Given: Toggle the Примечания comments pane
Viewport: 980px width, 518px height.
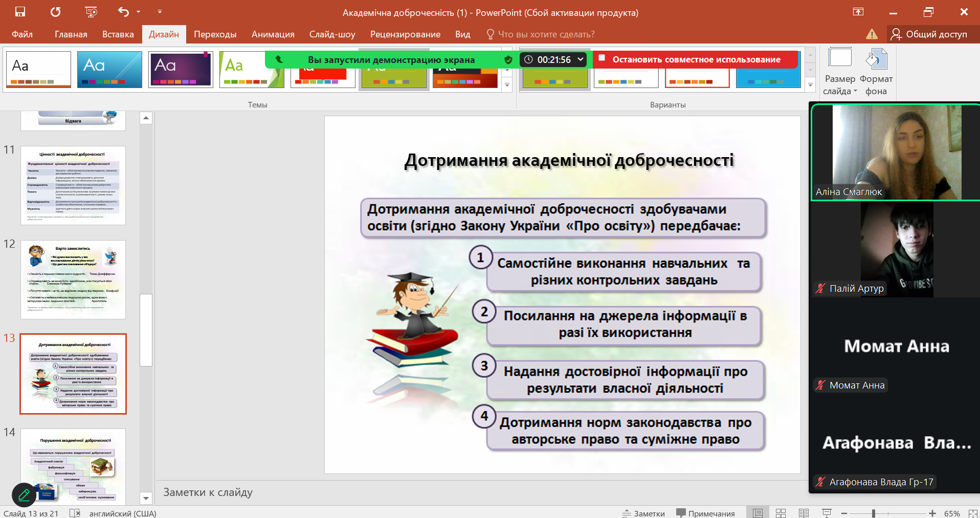Looking at the screenshot, I should point(705,513).
